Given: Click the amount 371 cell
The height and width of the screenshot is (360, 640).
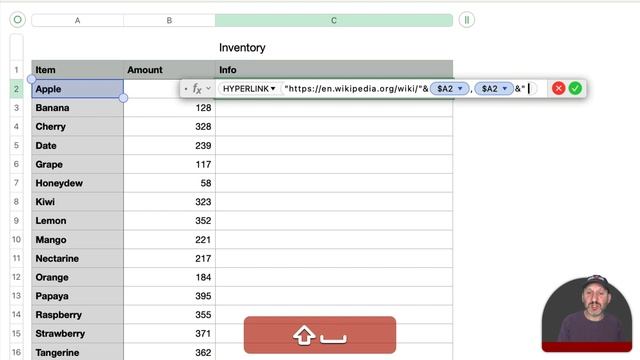Looking at the screenshot, I should (x=169, y=333).
